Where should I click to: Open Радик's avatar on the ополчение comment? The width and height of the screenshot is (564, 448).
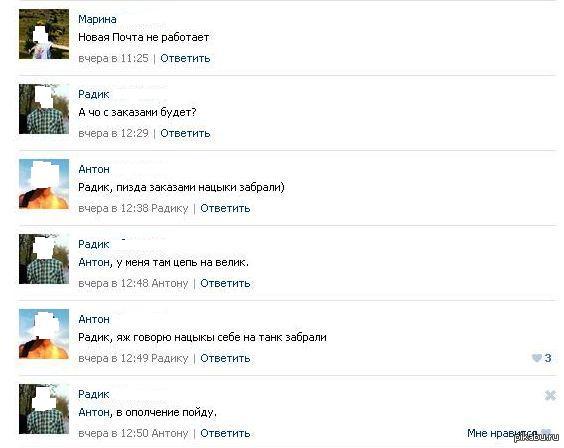(x=44, y=409)
